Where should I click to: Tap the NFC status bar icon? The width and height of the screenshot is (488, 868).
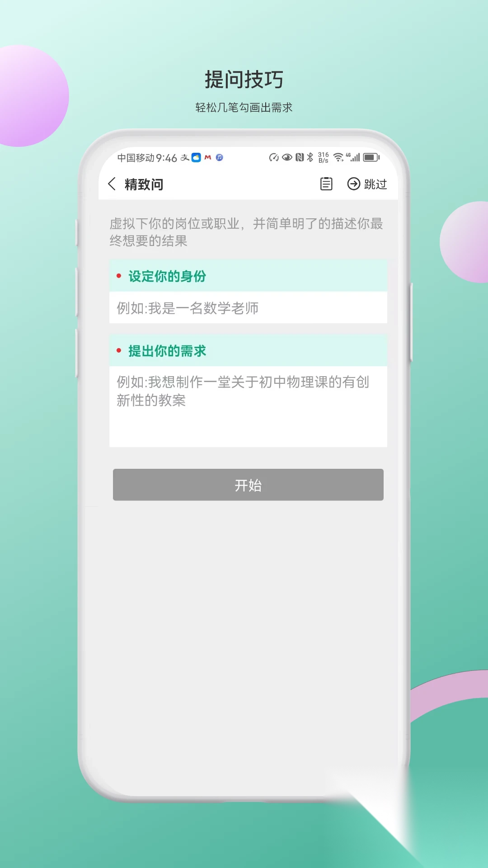(300, 157)
